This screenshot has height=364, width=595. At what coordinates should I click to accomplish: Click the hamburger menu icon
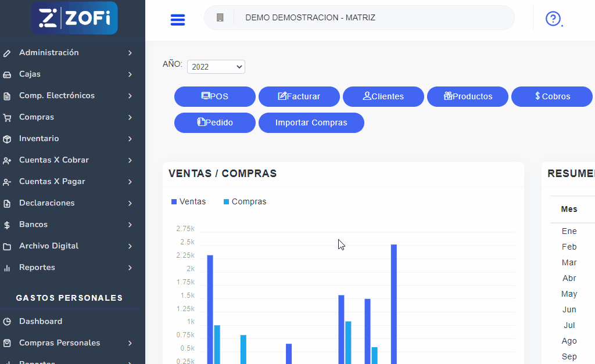[x=178, y=20]
